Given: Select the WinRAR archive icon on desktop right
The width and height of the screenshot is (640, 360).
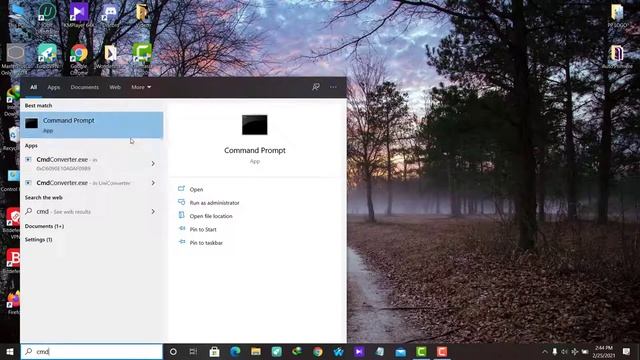Looking at the screenshot, I should pyautogui.click(x=617, y=56).
